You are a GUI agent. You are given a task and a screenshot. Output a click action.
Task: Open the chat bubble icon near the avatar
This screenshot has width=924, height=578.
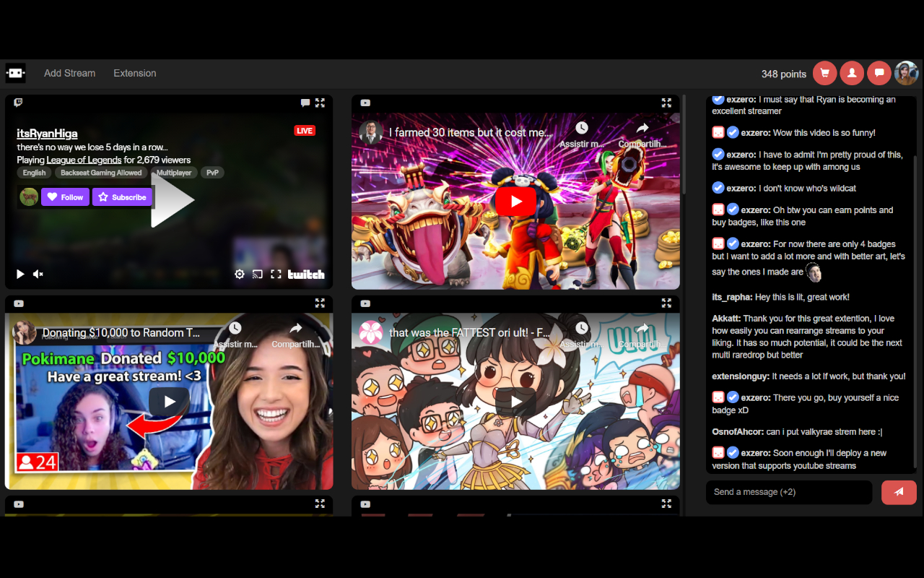879,73
